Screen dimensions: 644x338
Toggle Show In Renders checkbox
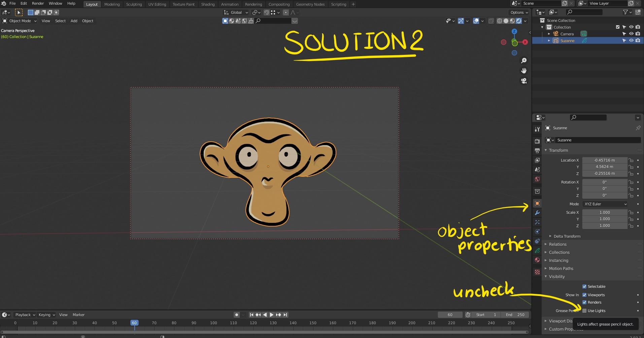click(x=584, y=302)
